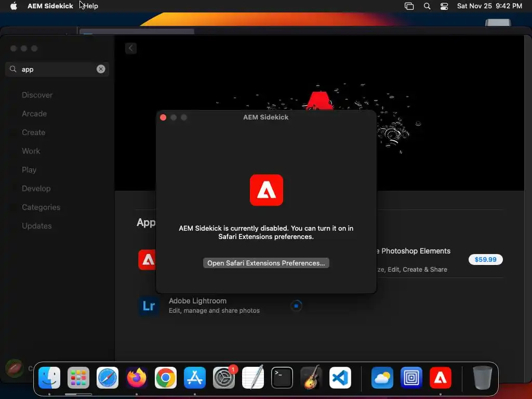Open Visual Studio Code from the Dock
The image size is (532, 399).
pyautogui.click(x=340, y=378)
